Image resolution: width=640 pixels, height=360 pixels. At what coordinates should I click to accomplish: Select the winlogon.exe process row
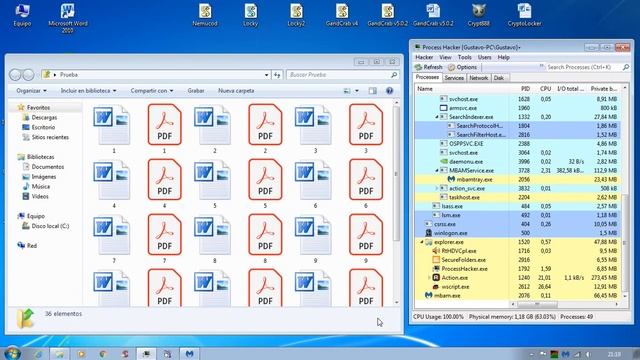click(x=518, y=233)
